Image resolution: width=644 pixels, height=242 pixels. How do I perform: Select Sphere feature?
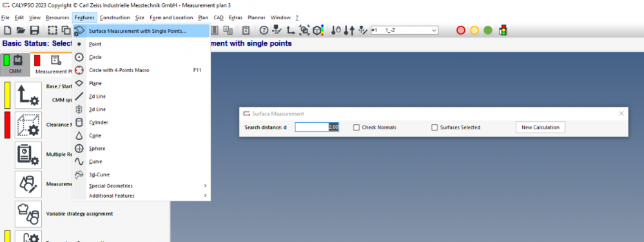tap(141, 149)
